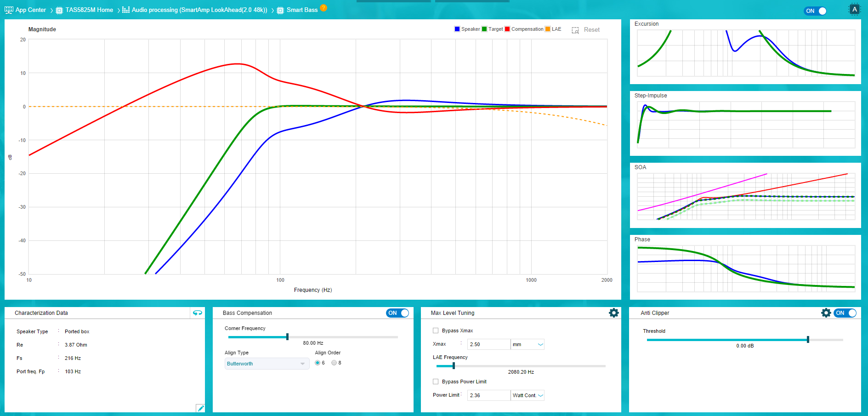Go to Audio processing breadcrumb item
The height and width of the screenshot is (416, 868).
pos(199,10)
